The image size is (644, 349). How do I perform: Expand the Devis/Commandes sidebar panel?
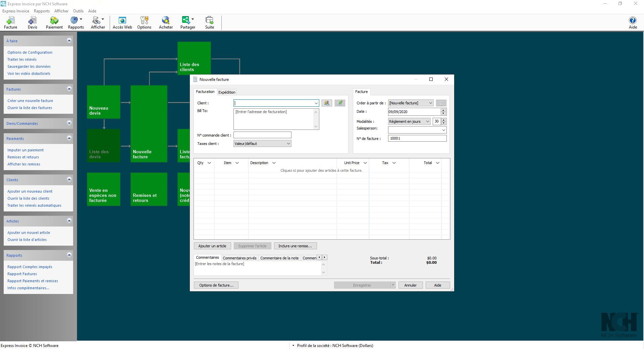pyautogui.click(x=69, y=123)
